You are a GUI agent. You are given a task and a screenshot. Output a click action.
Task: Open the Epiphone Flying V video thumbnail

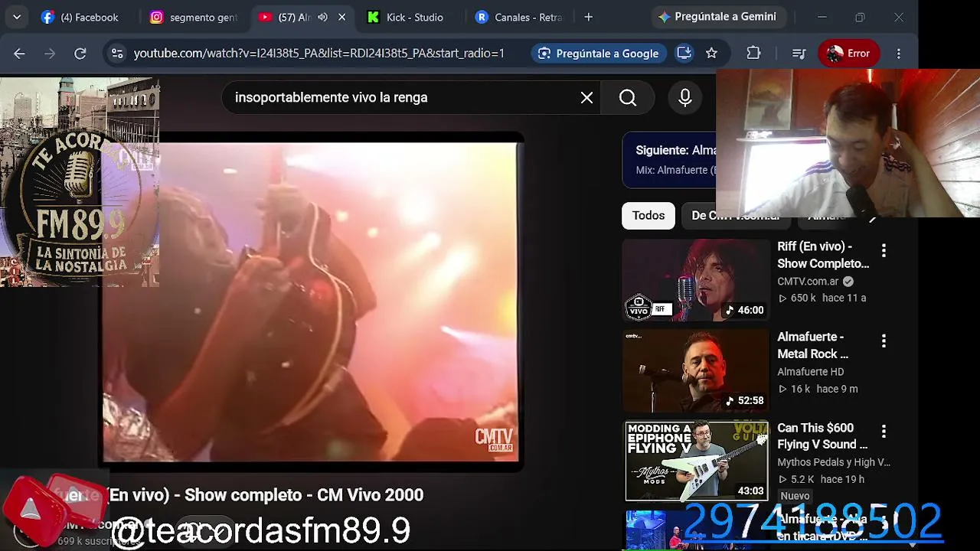[697, 461]
